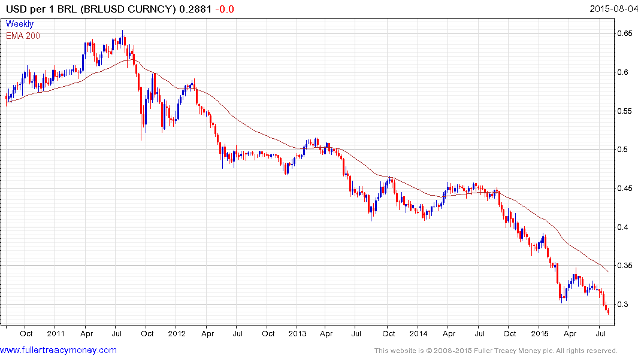Click the 2014 label on the time axis
The width and height of the screenshot is (644, 359).
tap(419, 333)
